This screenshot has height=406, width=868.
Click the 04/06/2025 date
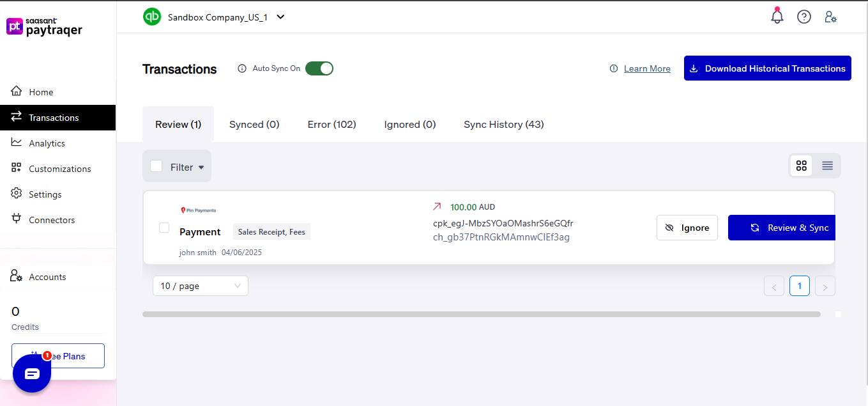point(241,252)
